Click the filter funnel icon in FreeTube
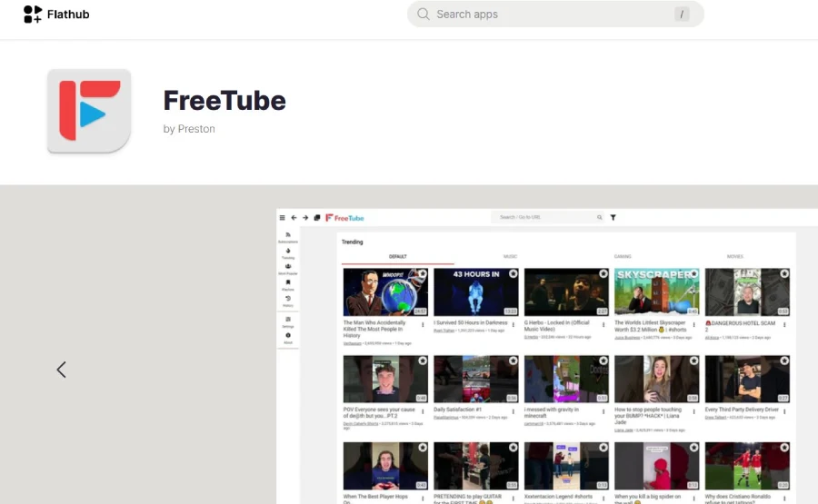 click(x=613, y=217)
